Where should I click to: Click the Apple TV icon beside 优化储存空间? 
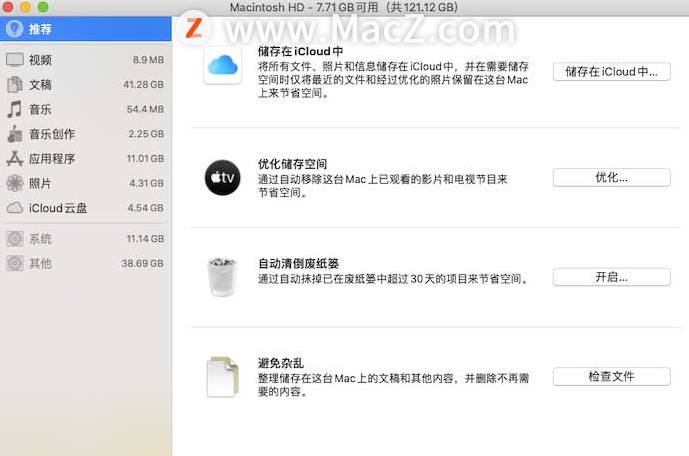pyautogui.click(x=222, y=177)
